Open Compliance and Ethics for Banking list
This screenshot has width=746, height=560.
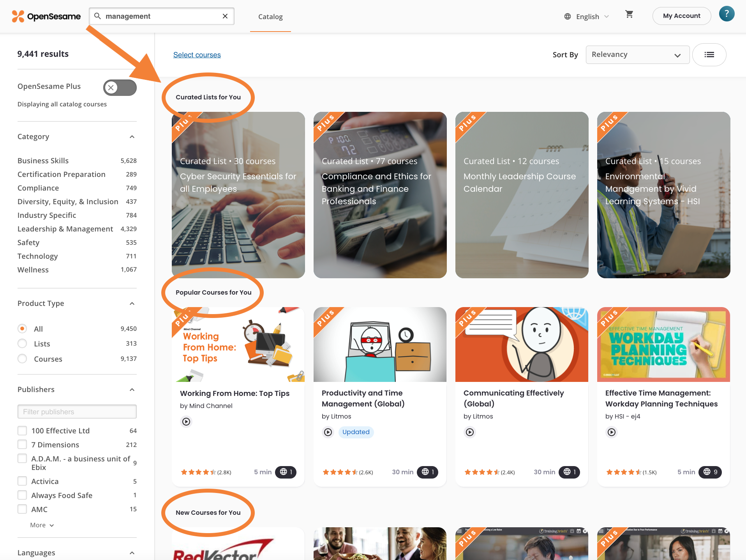tap(380, 195)
